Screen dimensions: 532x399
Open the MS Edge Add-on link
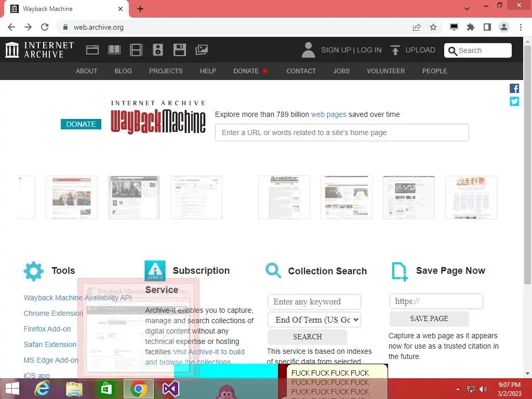click(51, 360)
